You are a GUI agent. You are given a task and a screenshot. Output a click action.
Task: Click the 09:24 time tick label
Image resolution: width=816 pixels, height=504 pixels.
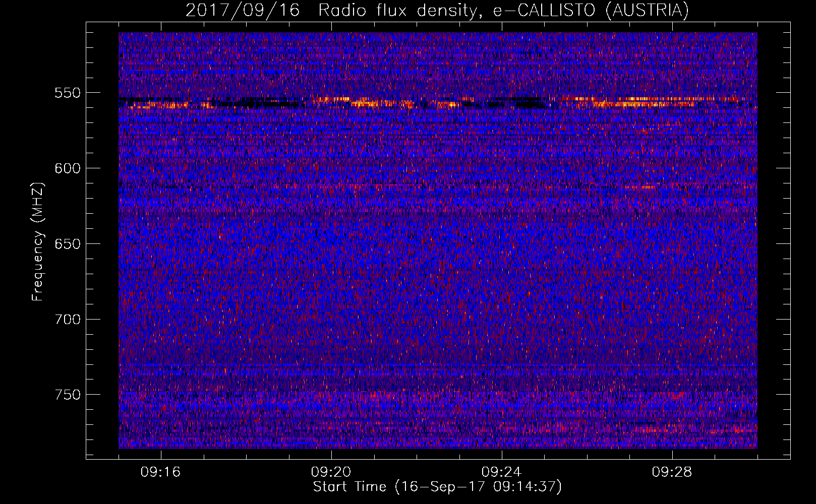pyautogui.click(x=501, y=472)
